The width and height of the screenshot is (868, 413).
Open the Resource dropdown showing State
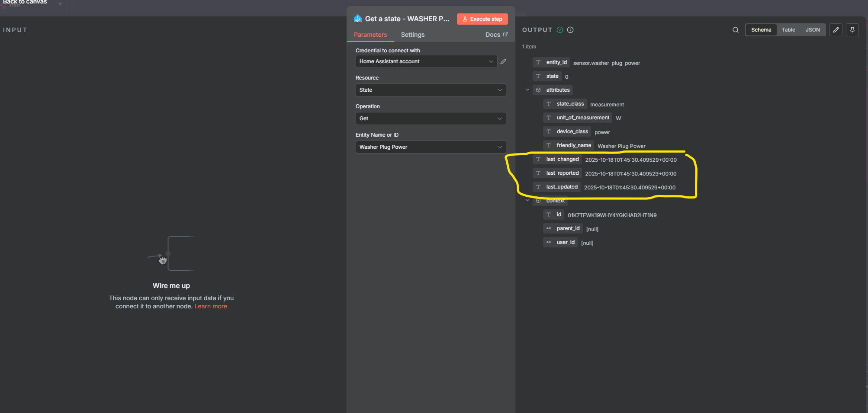pos(430,90)
